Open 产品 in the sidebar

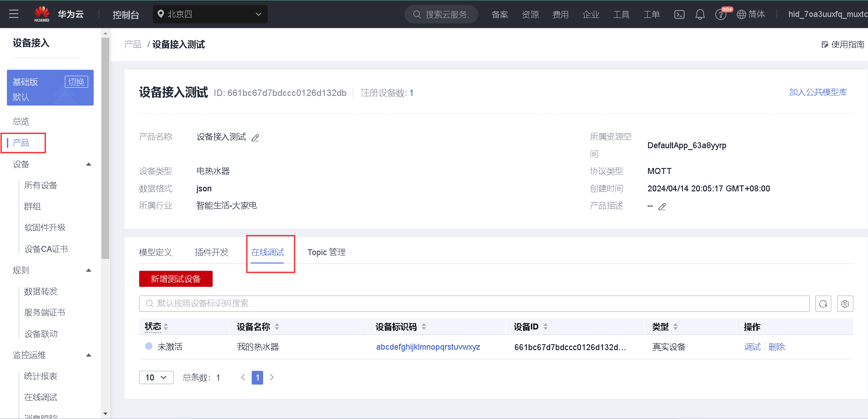tap(21, 143)
